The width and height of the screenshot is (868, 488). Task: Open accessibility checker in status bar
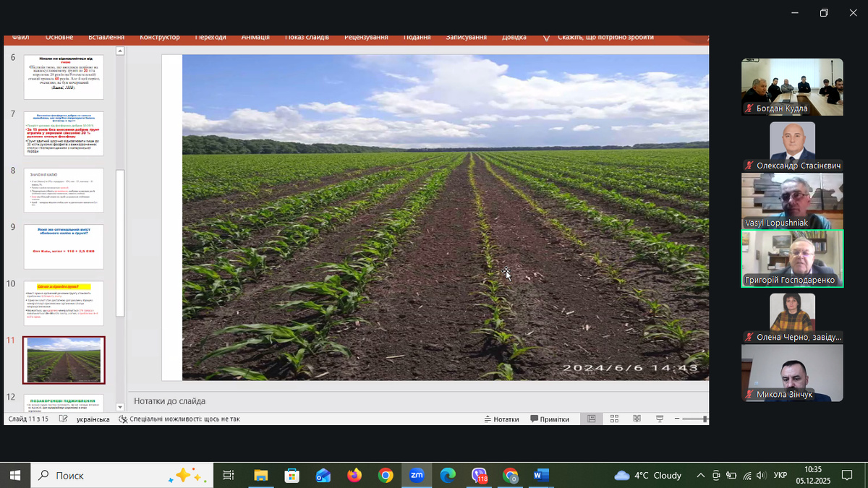[178, 419]
